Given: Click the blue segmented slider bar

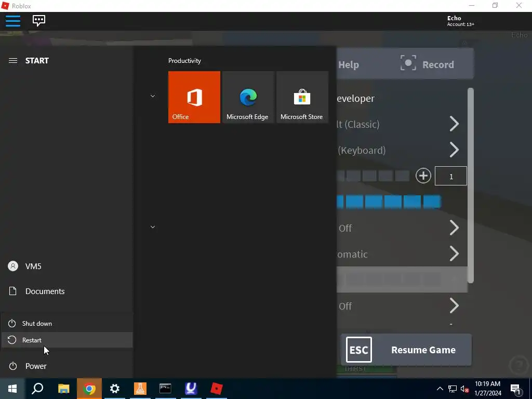Looking at the screenshot, I should click(x=389, y=202).
